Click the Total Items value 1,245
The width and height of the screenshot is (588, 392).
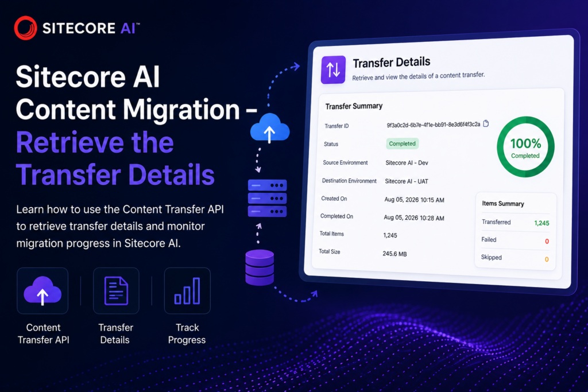point(390,235)
